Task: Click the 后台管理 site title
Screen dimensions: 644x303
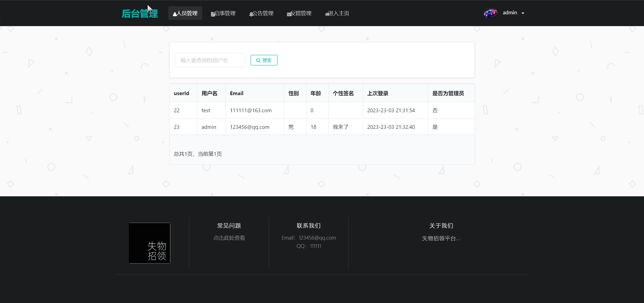Action: coord(140,13)
